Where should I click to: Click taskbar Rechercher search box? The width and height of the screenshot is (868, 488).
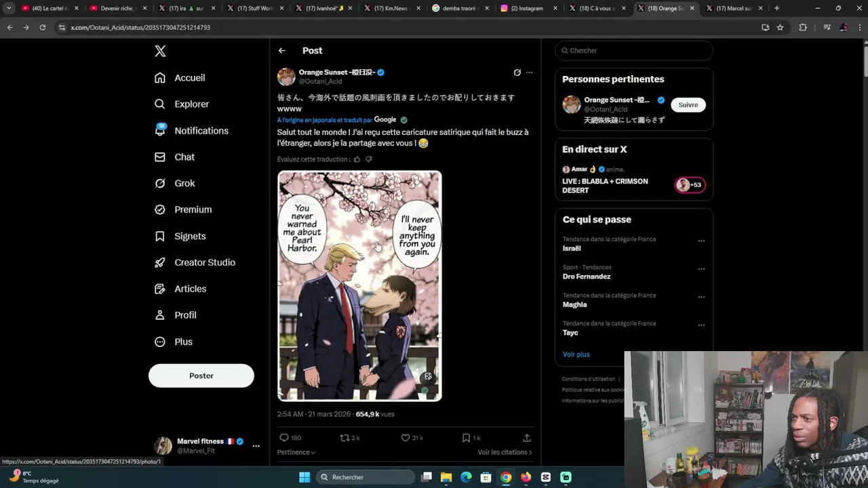(x=366, y=477)
